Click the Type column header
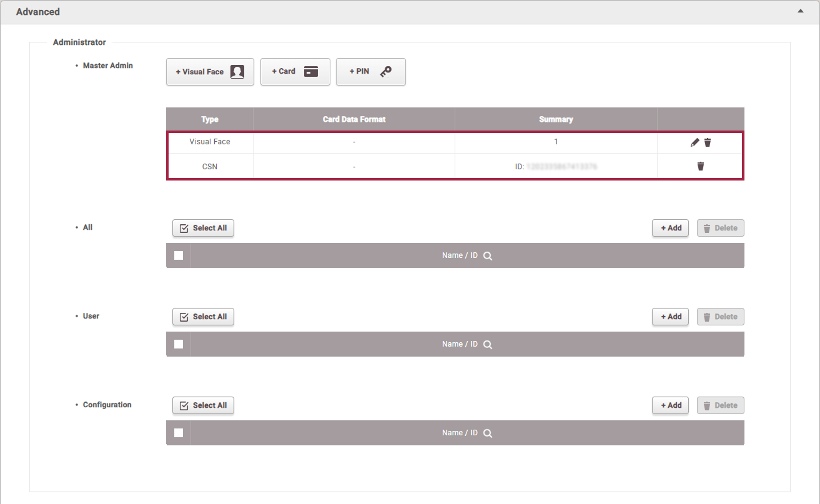The image size is (820, 504). tap(210, 119)
